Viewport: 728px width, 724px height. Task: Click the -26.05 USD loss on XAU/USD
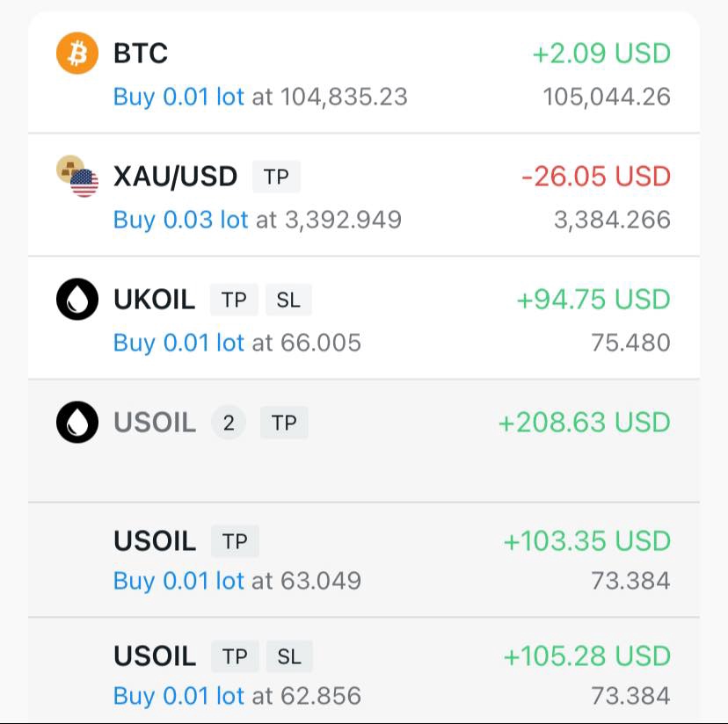pyautogui.click(x=595, y=177)
